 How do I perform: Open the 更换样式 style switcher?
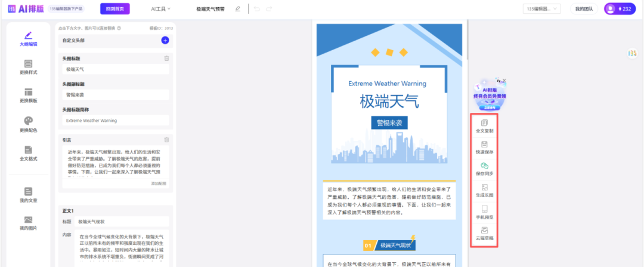coord(29,67)
